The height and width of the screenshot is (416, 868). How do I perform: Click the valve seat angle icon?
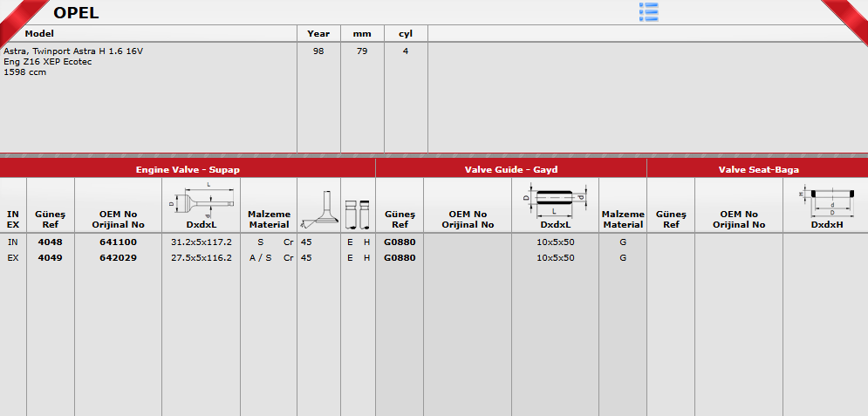[318, 209]
